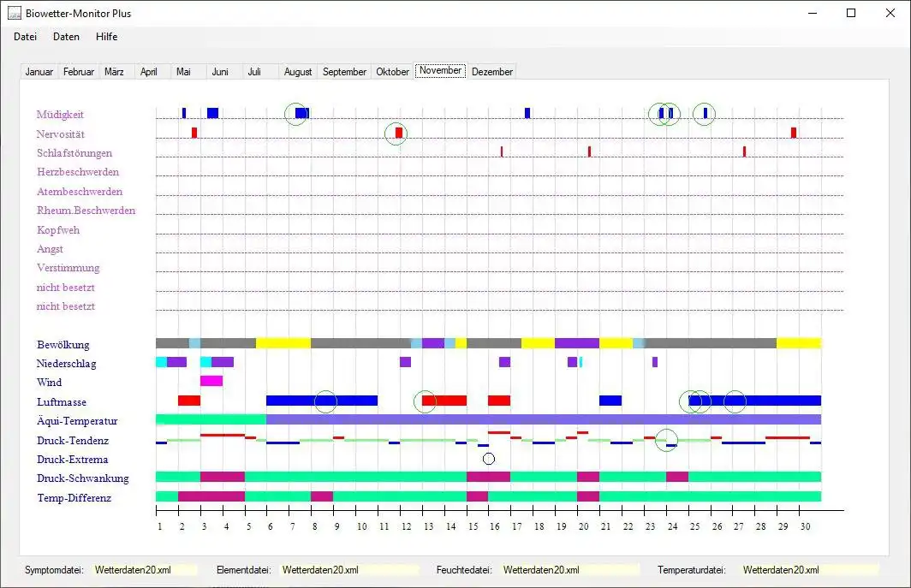Select the magenta Wind bar
This screenshot has height=588, width=911.
pyautogui.click(x=211, y=381)
